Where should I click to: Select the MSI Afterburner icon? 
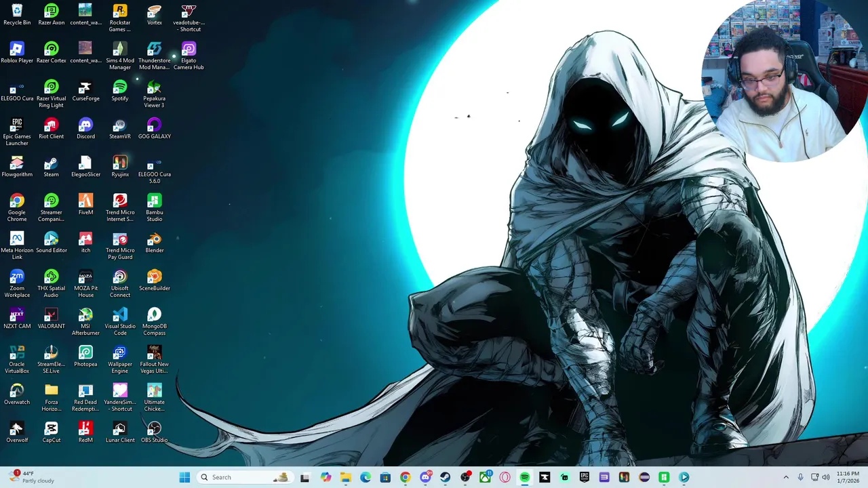click(x=85, y=322)
